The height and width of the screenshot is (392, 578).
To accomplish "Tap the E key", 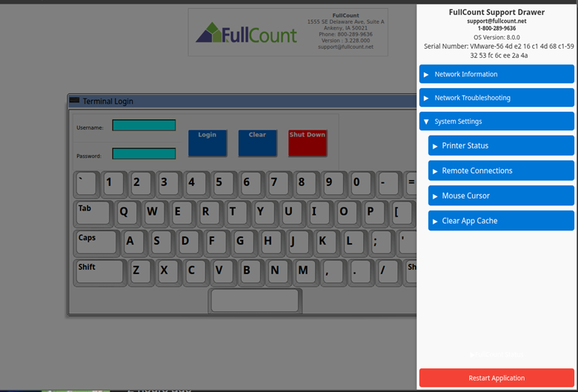I will point(182,213).
